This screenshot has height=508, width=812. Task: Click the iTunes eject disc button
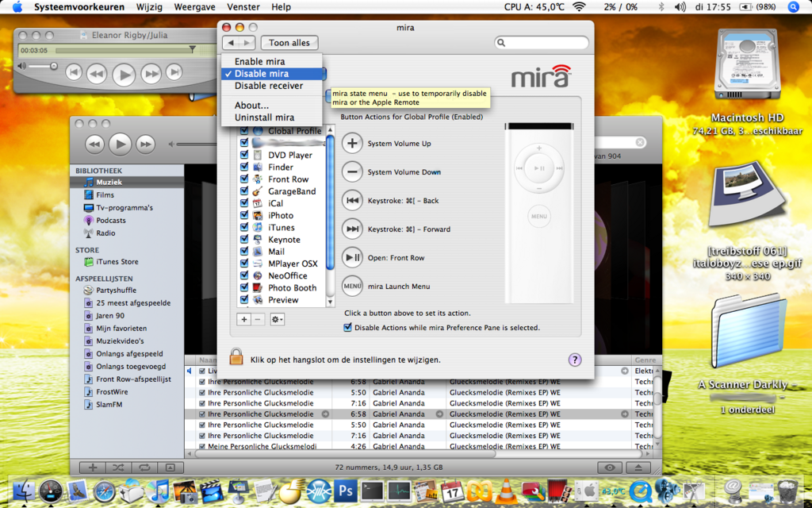[638, 467]
